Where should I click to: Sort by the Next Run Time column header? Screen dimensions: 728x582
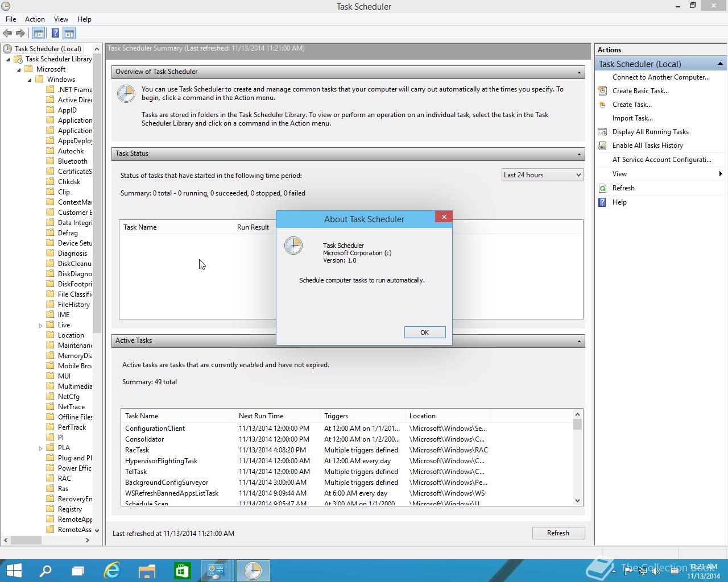click(x=278, y=416)
